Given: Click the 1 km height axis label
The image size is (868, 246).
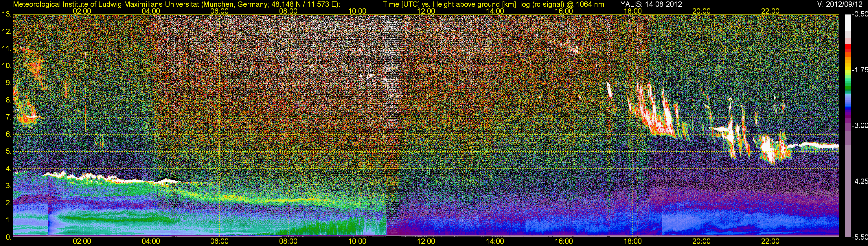Looking at the screenshot, I should click(8, 220).
